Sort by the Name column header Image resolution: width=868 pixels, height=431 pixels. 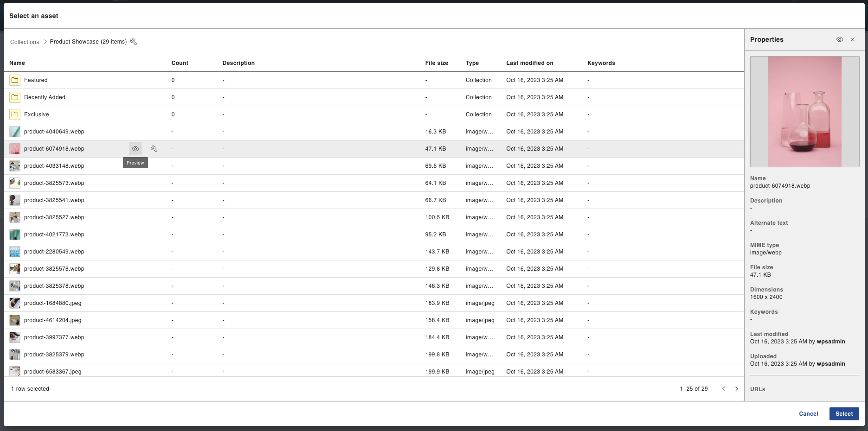[x=17, y=63]
